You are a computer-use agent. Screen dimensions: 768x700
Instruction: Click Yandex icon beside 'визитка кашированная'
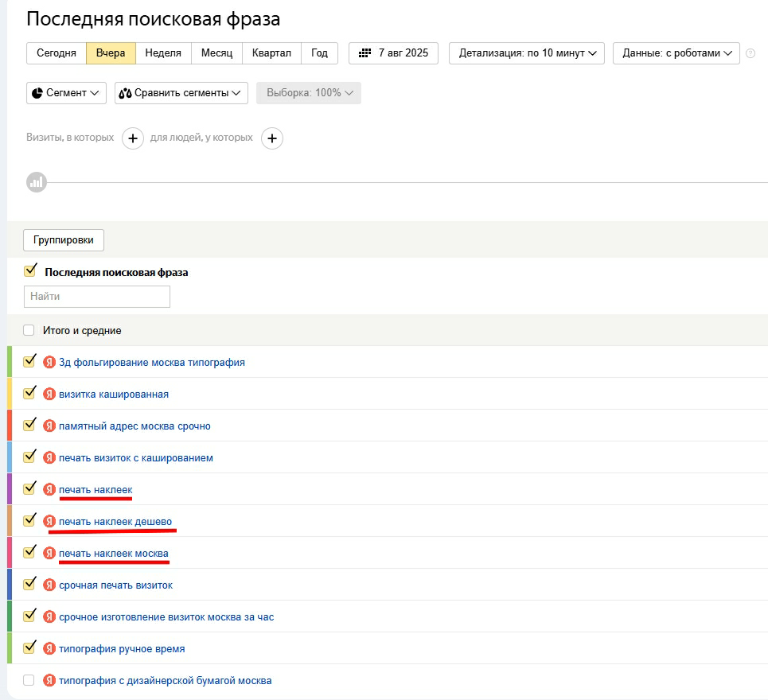[x=49, y=394]
